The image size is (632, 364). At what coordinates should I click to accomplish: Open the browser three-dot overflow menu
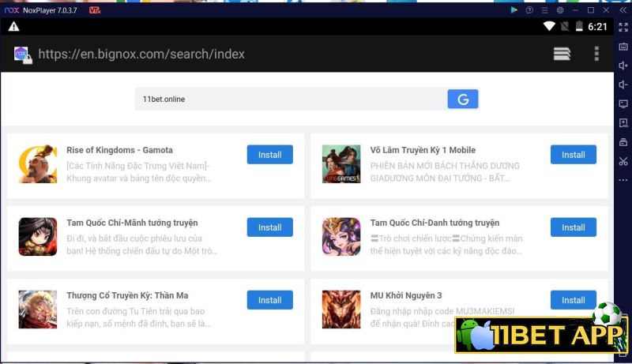(x=596, y=54)
